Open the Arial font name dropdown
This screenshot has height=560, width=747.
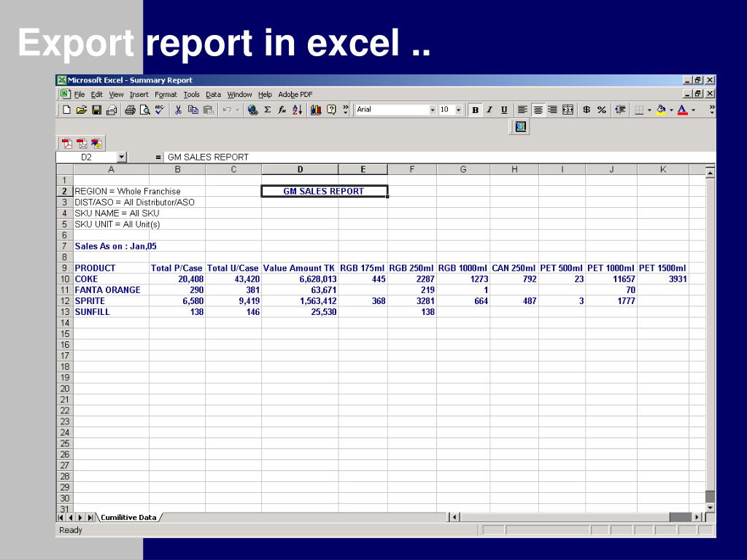click(432, 110)
